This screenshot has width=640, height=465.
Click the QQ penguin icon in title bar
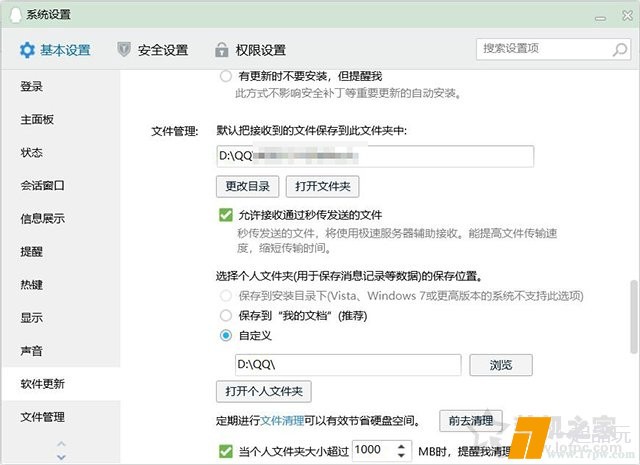16,15
